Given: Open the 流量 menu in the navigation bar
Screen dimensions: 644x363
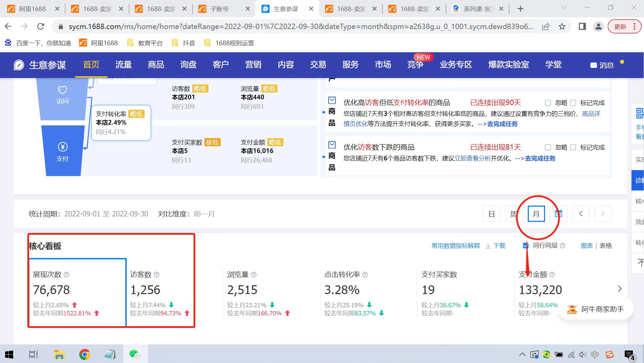Looking at the screenshot, I should (123, 64).
